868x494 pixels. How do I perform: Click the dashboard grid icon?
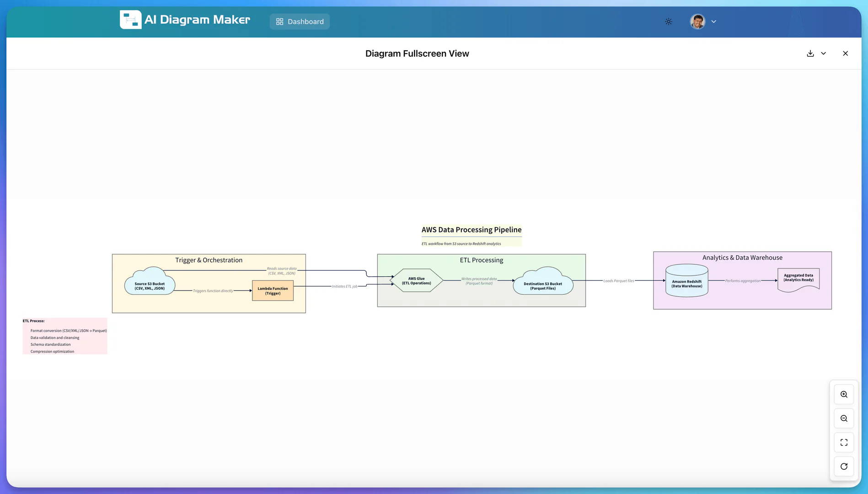279,21
